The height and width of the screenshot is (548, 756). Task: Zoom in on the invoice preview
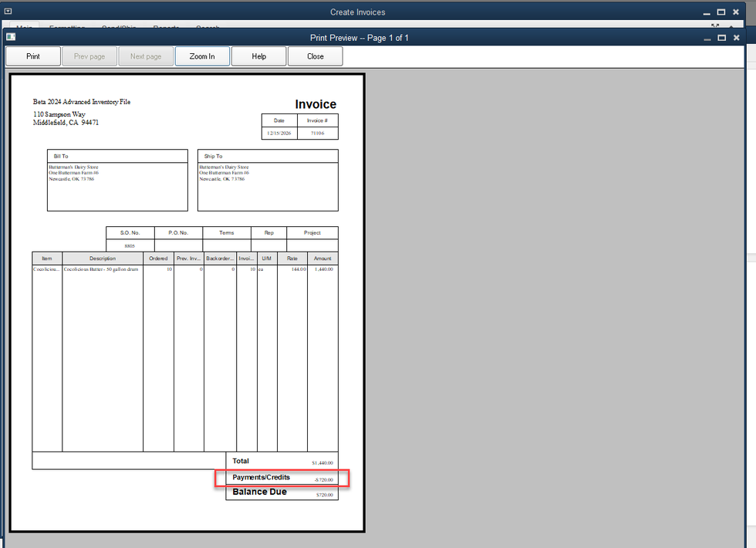coord(202,56)
